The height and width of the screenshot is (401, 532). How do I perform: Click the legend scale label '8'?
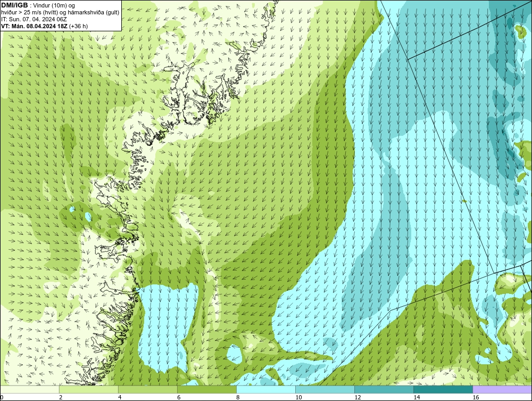(238, 397)
